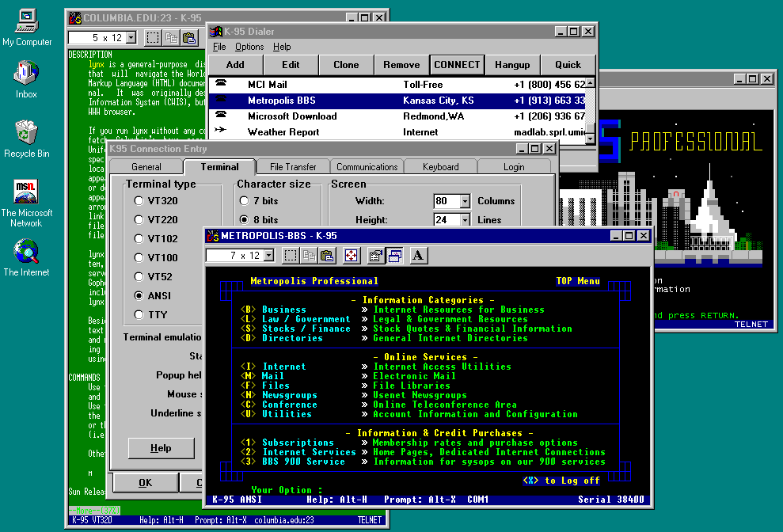
Task: Click Paste icon in METROPOLIS-BBS toolbar
Action: 326,255
